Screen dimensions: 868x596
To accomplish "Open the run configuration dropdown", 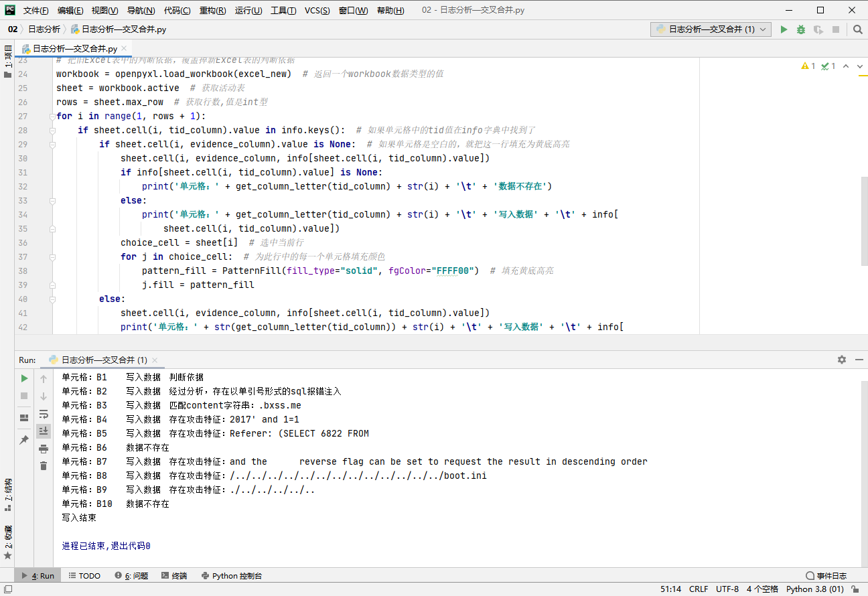I will (x=711, y=29).
